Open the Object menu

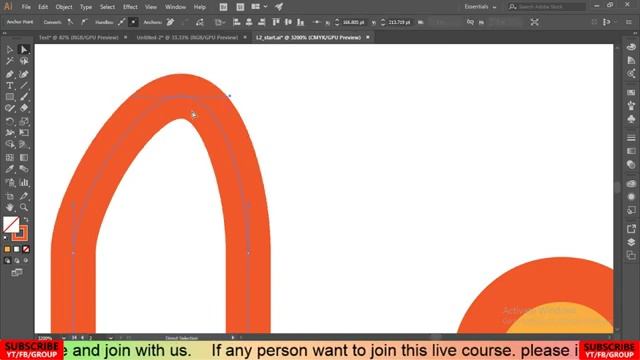pos(64,7)
